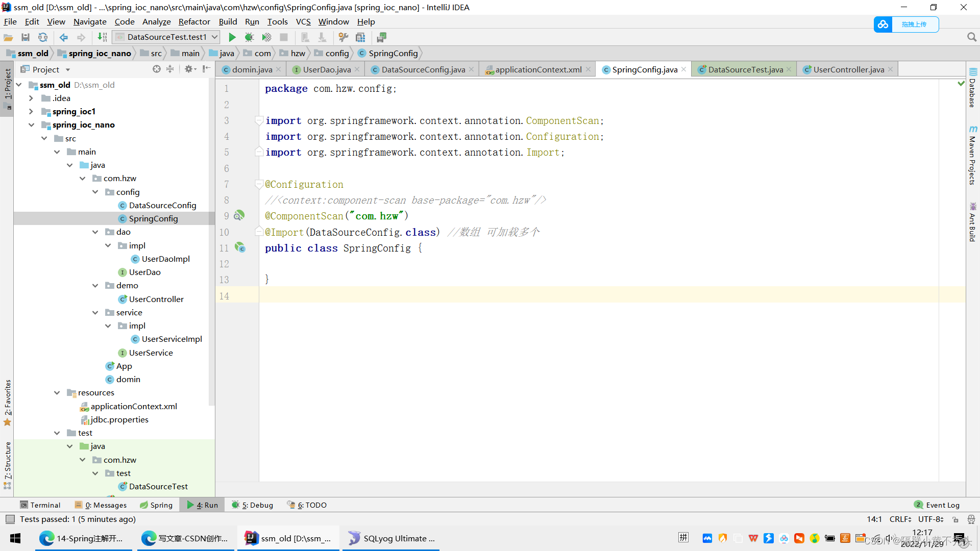Click the Synchronize refresh icon
The width and height of the screenshot is (980, 551).
pyautogui.click(x=43, y=37)
